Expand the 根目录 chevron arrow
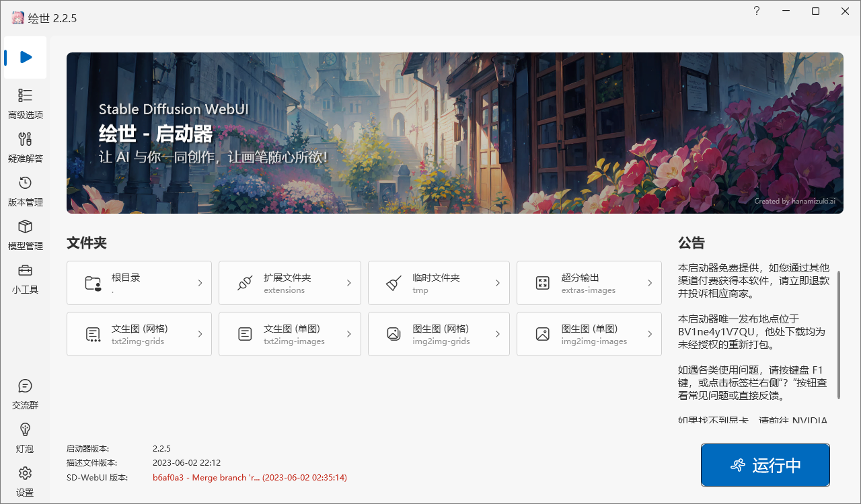The height and width of the screenshot is (504, 861). coord(200,283)
